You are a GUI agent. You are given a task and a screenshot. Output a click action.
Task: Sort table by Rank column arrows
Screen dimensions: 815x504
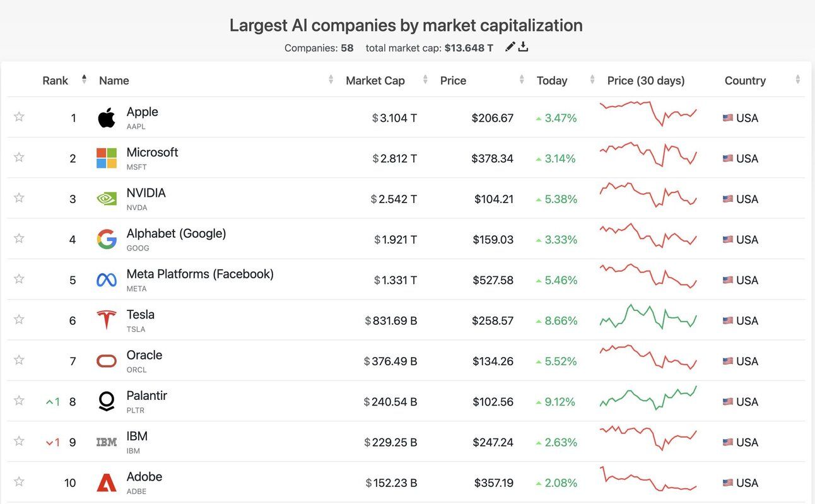[85, 79]
